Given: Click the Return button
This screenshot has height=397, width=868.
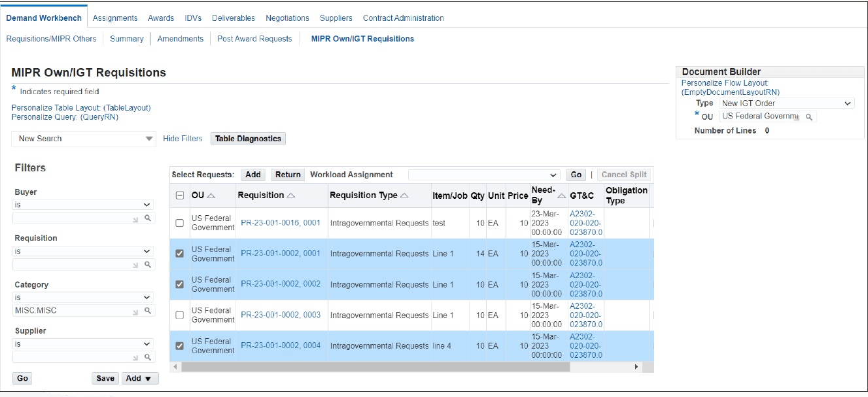Looking at the screenshot, I should (x=288, y=175).
